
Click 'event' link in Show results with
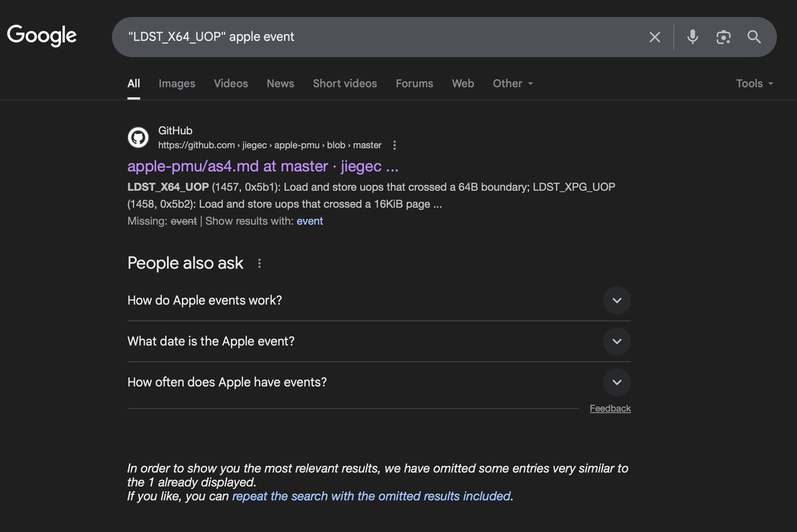point(310,221)
